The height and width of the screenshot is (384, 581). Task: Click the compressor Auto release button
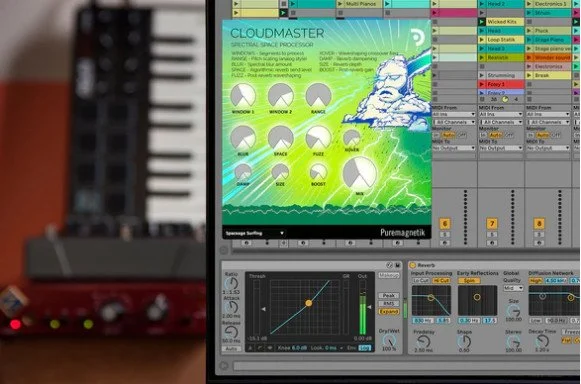(231, 349)
